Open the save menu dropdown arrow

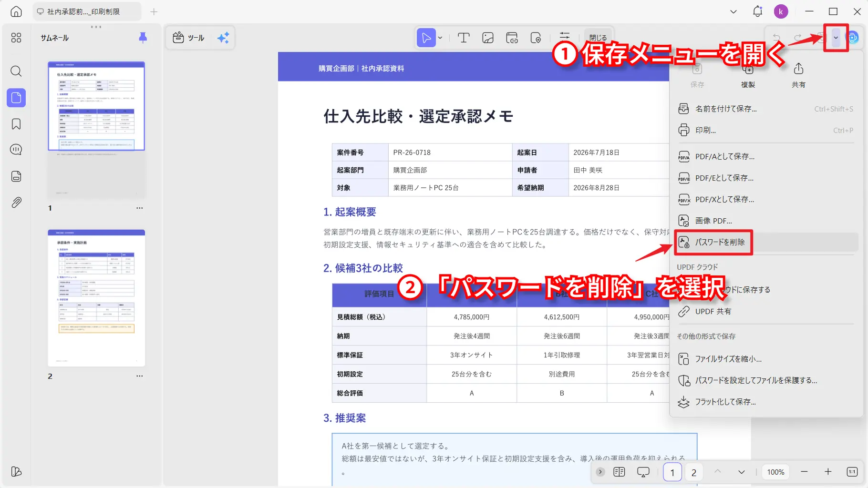(x=836, y=38)
